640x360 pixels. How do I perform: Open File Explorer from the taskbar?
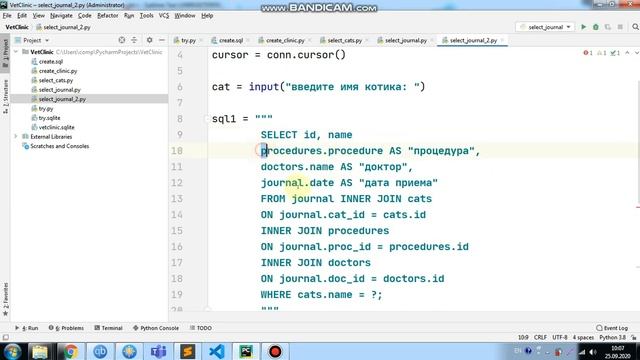[40, 351]
